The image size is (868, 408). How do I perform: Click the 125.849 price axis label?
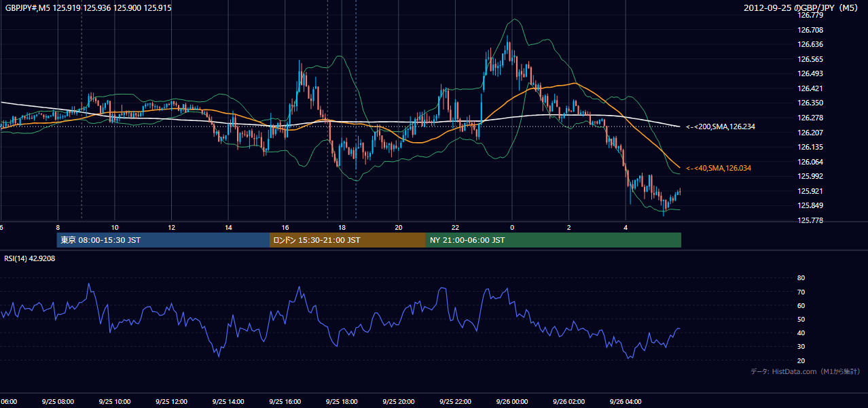click(x=809, y=205)
